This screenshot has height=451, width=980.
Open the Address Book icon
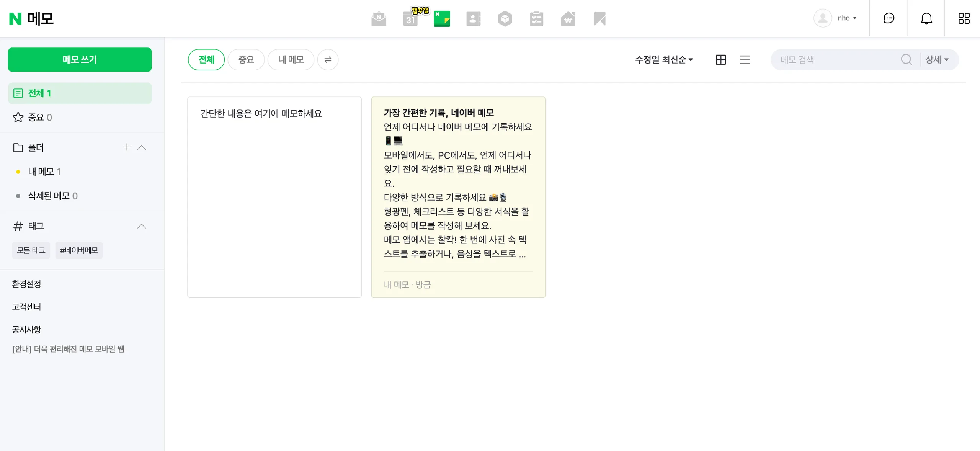473,19
